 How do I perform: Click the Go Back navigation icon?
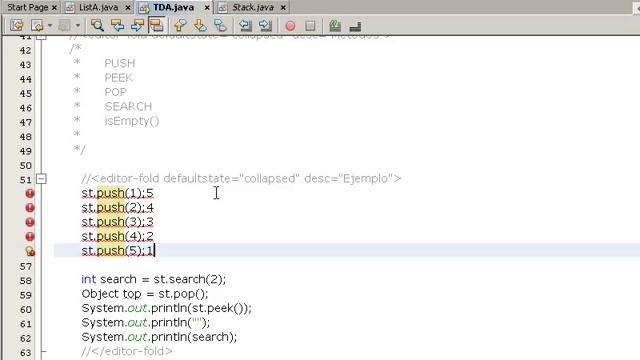[37, 25]
